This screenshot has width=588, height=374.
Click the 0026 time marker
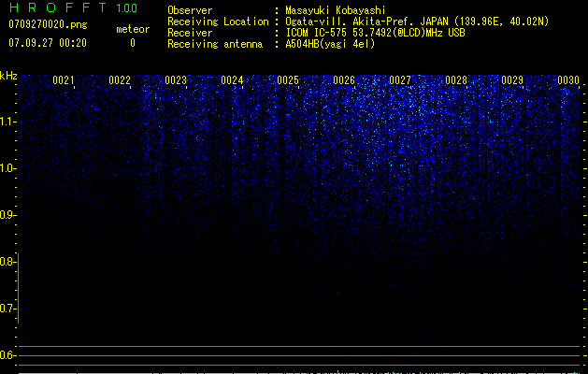344,80
